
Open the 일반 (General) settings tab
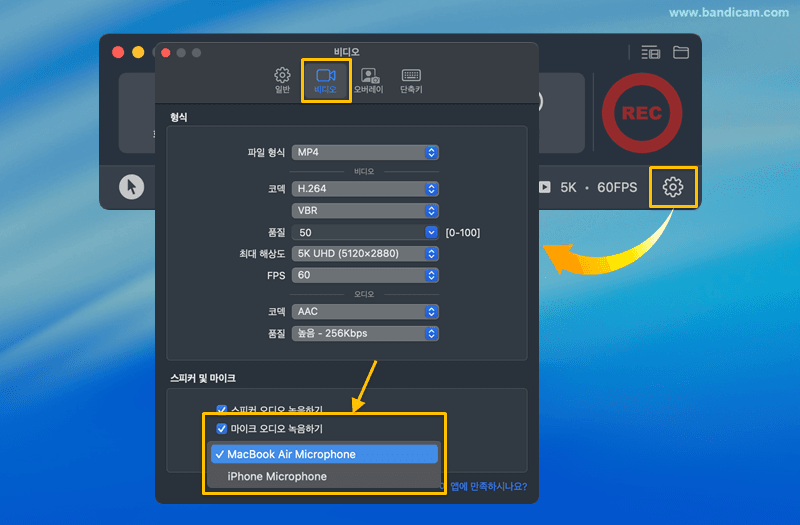pos(282,80)
